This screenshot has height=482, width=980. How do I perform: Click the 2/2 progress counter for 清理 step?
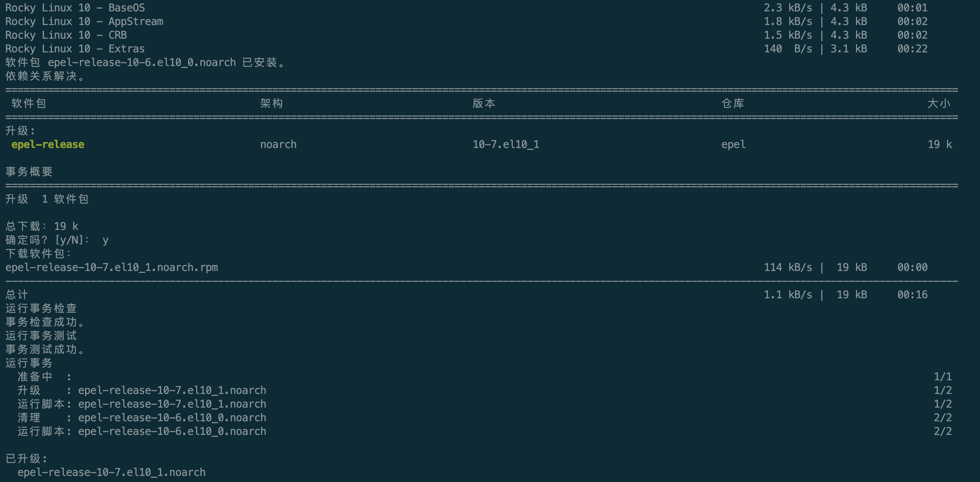943,417
